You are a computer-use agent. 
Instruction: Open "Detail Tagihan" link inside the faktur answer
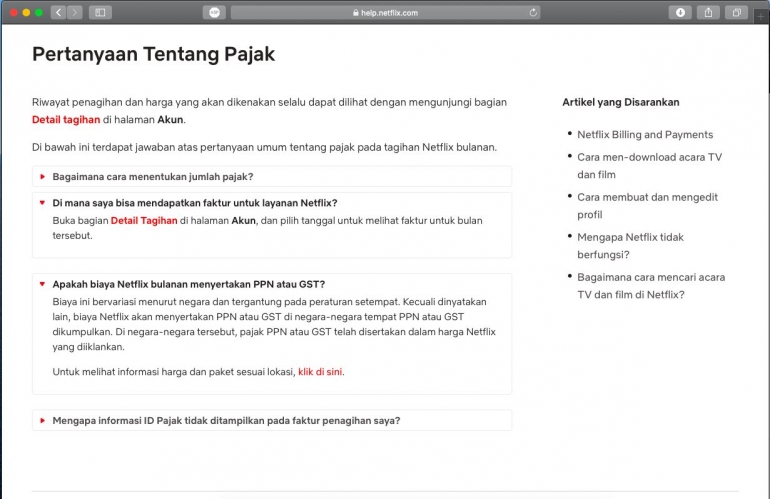tap(144, 220)
